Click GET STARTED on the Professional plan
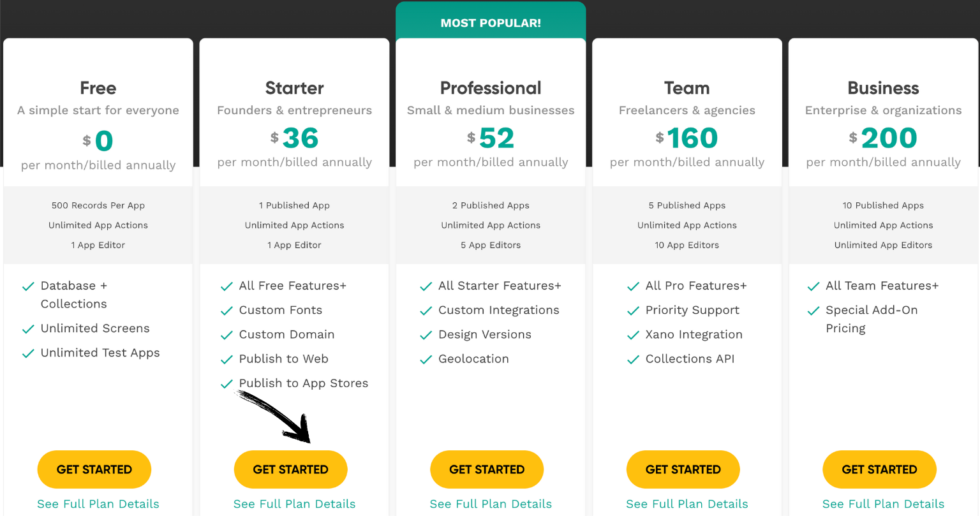The image size is (980, 516). pos(487,469)
